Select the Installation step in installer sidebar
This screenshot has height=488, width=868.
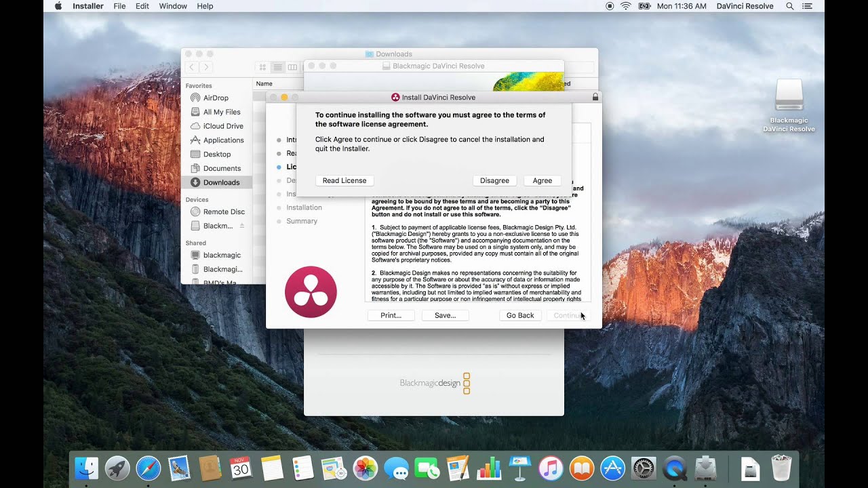(x=304, y=207)
